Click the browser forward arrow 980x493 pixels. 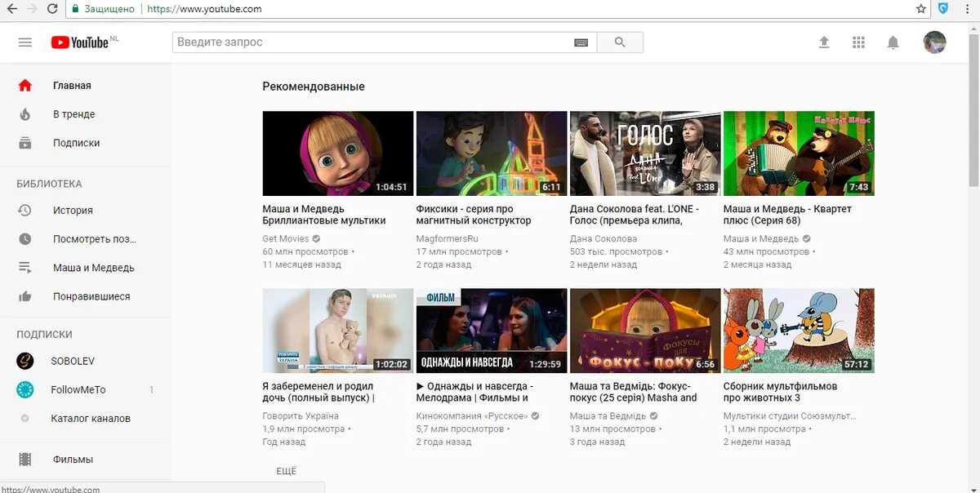32,9
